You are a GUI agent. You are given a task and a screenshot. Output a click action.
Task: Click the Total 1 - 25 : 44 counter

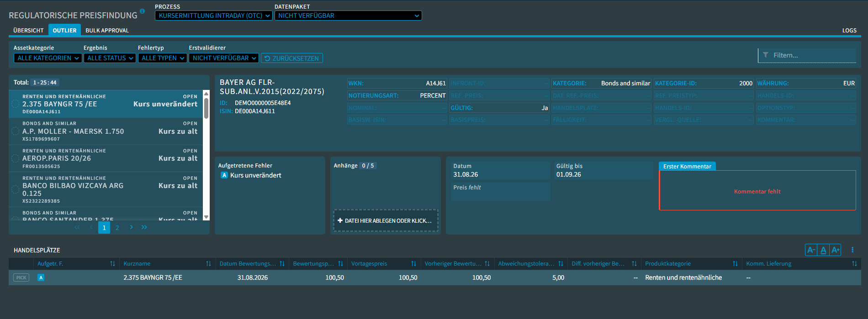tap(45, 82)
